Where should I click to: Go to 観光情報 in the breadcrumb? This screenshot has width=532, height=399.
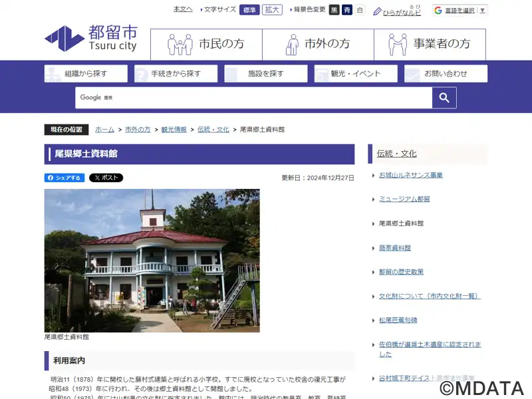coord(174,130)
